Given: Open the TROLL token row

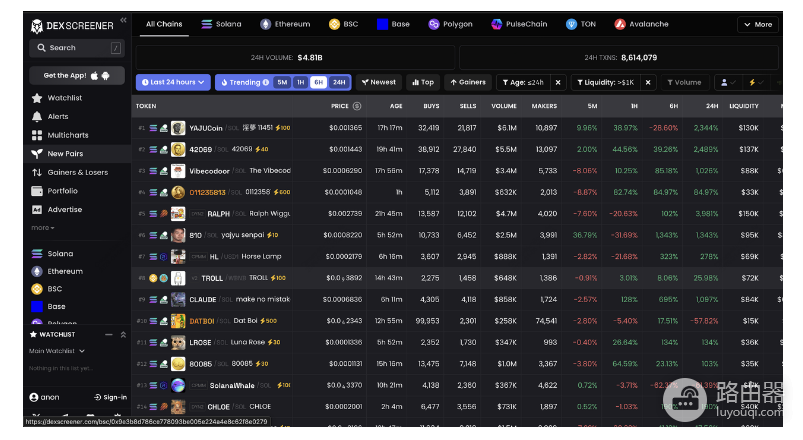Looking at the screenshot, I should (x=457, y=278).
